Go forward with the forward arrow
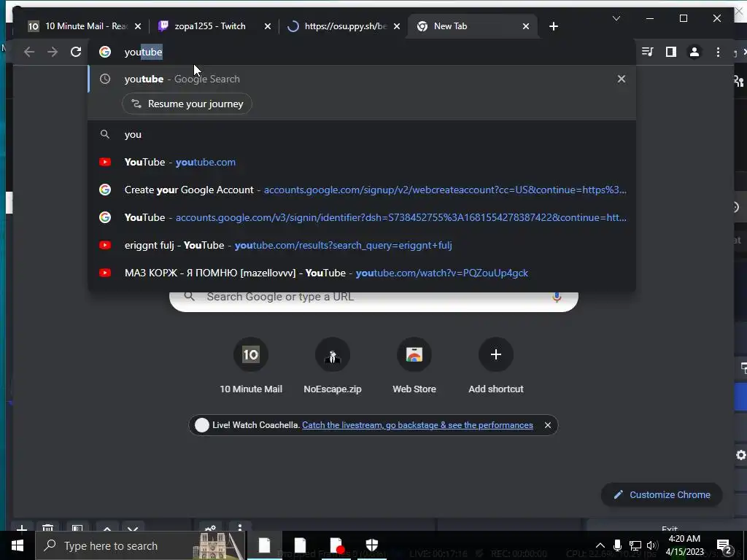Screen dimensions: 747x560 point(53,52)
